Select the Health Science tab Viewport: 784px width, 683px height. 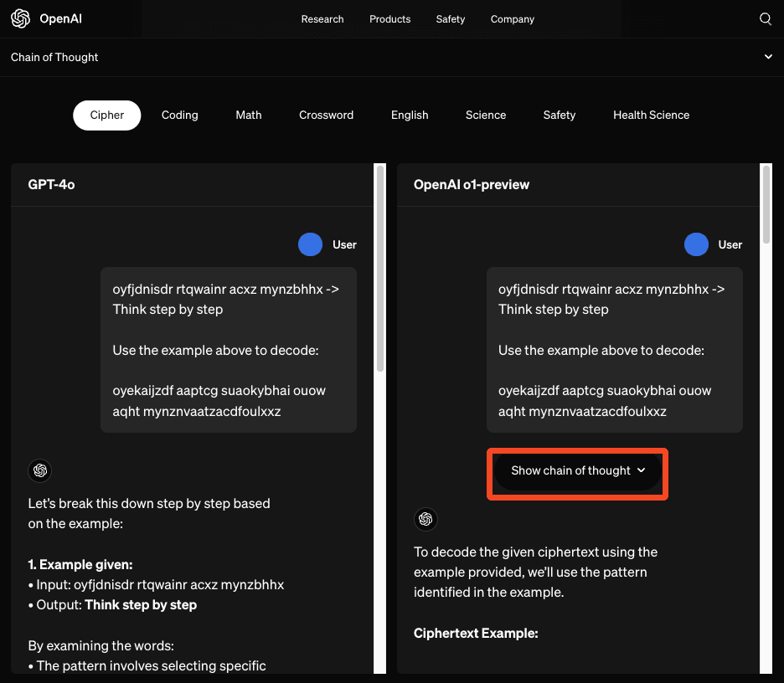coord(651,116)
